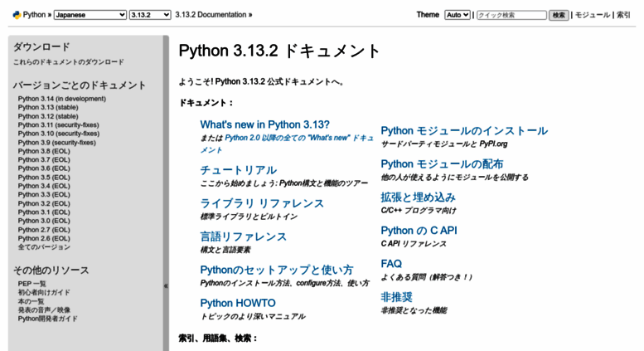Open Python 3.3 (EOL) docs
The width and height of the screenshot is (644, 351).
44,195
